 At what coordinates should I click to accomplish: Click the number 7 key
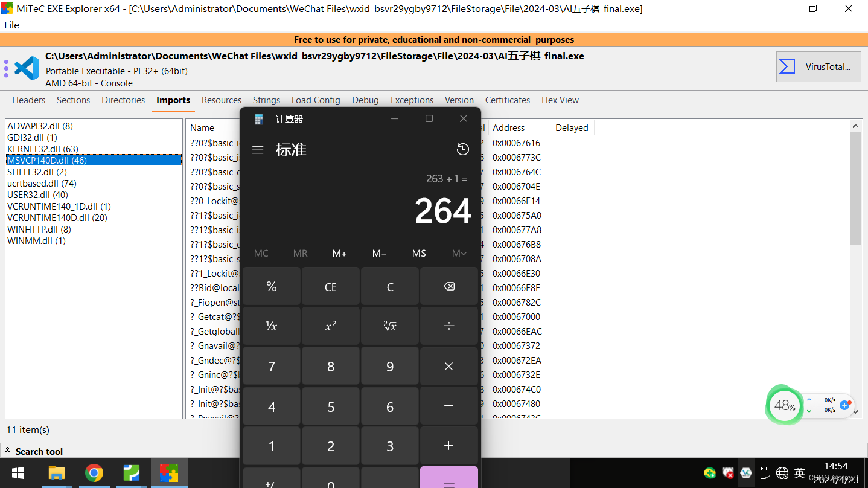pos(272,366)
